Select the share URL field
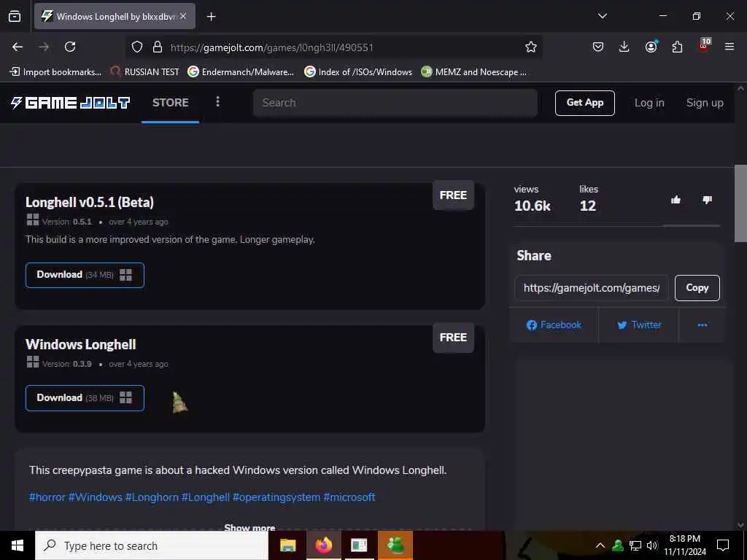The width and height of the screenshot is (747, 560). 591,288
